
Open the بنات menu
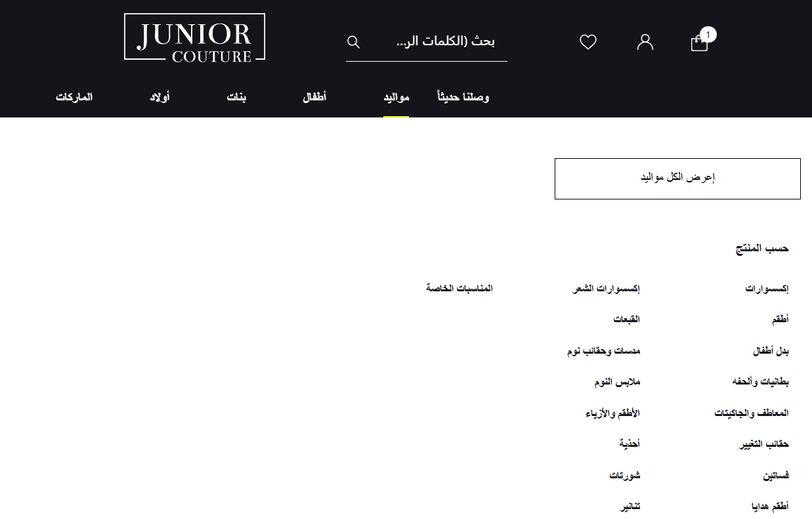pos(237,97)
